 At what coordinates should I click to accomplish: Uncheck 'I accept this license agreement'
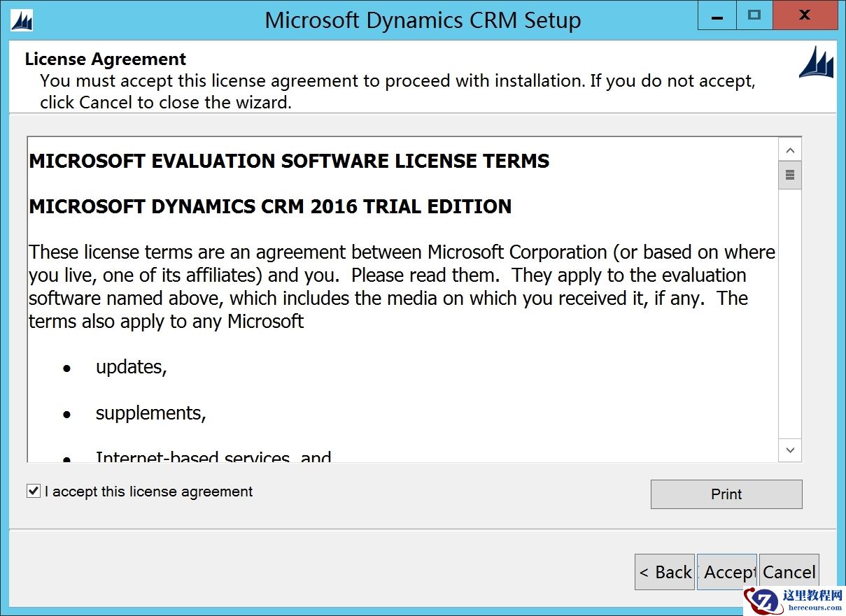[32, 491]
